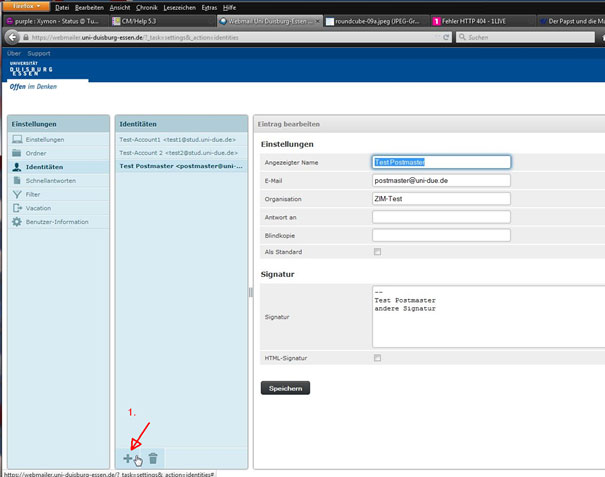
Task: Click the plus icon to add identity
Action: pos(129,458)
